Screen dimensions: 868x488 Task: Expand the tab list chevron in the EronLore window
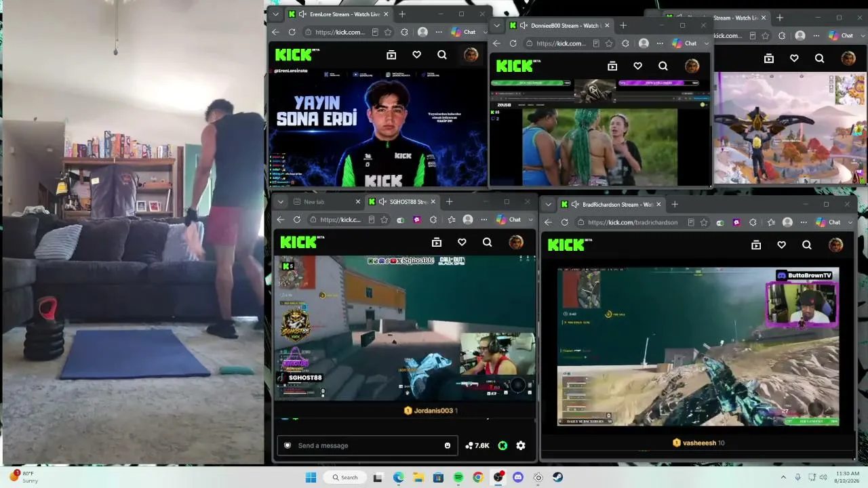275,14
